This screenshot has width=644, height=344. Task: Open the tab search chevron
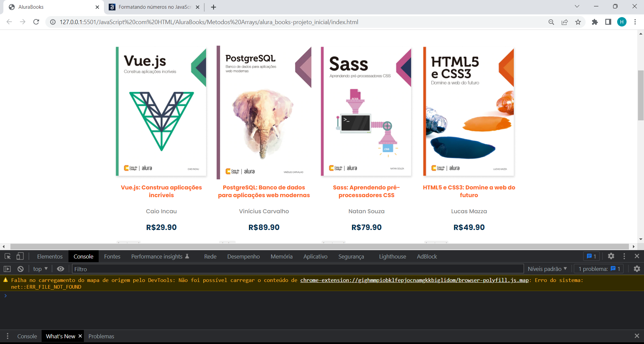[577, 6]
